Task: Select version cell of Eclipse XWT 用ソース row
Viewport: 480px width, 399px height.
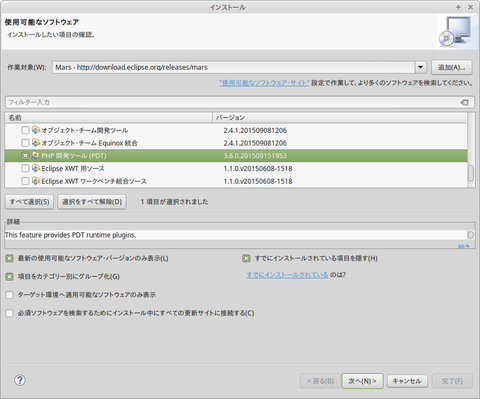Action: [258, 168]
